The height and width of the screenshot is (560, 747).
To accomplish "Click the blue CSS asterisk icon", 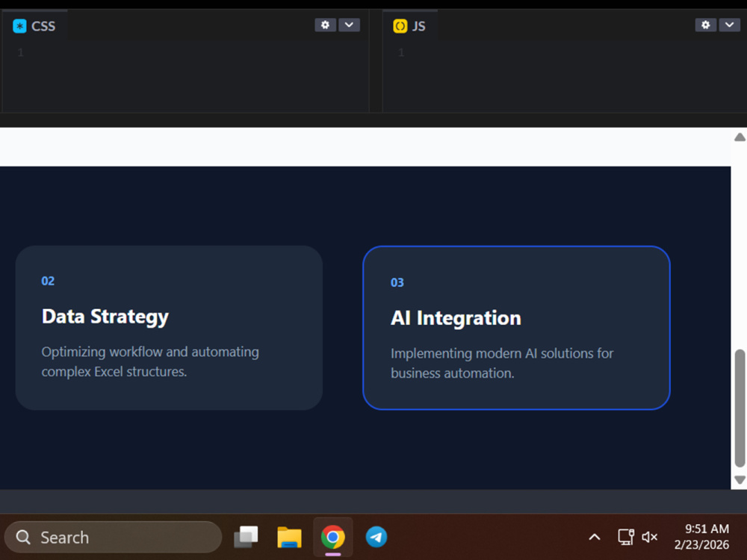I will [19, 25].
